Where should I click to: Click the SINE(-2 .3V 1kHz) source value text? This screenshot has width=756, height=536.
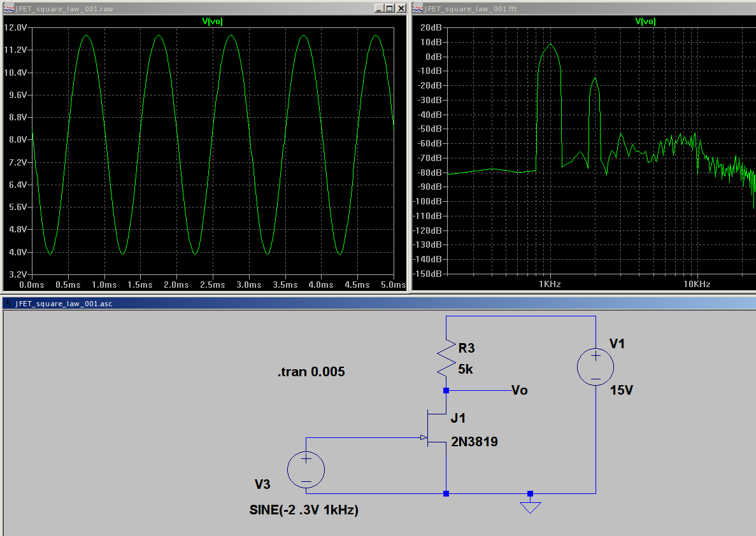(x=304, y=510)
